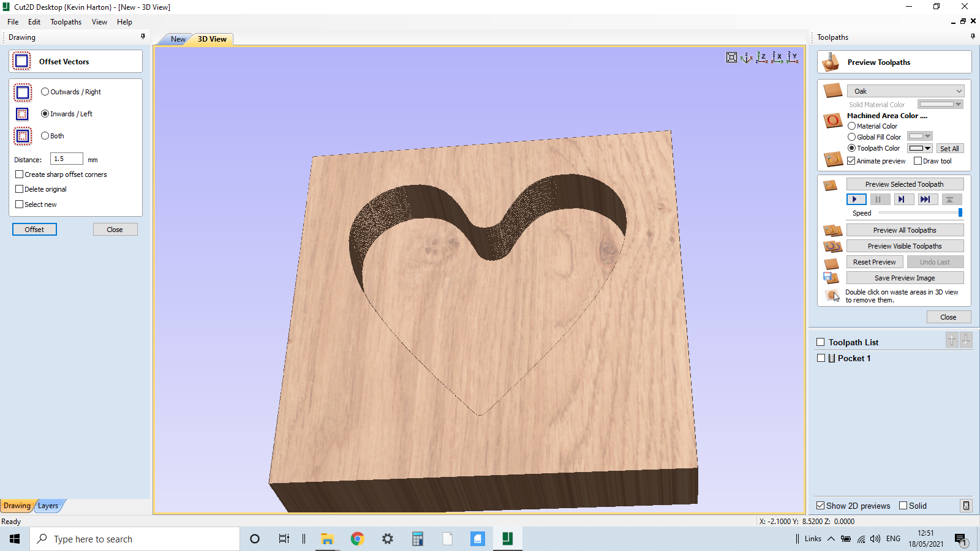Open Task View on the taskbar
The height and width of the screenshot is (551, 980).
(284, 539)
